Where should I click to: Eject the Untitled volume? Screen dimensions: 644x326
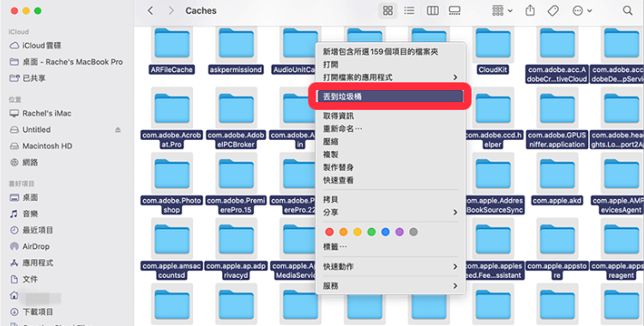point(117,130)
